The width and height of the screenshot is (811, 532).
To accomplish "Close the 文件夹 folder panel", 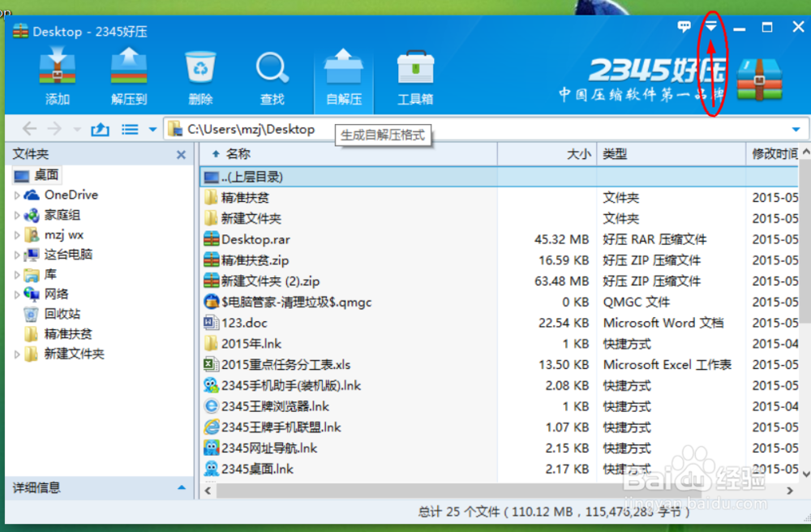I will click(x=181, y=155).
